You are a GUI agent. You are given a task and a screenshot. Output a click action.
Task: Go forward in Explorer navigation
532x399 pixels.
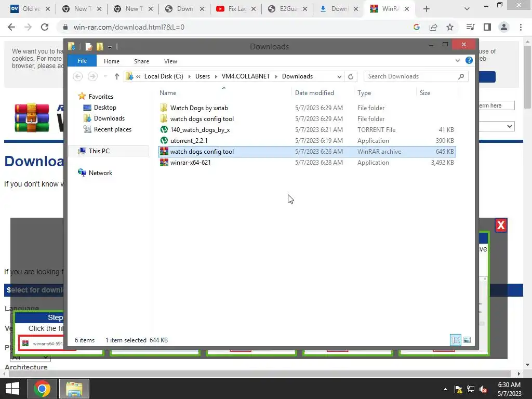[x=92, y=76]
